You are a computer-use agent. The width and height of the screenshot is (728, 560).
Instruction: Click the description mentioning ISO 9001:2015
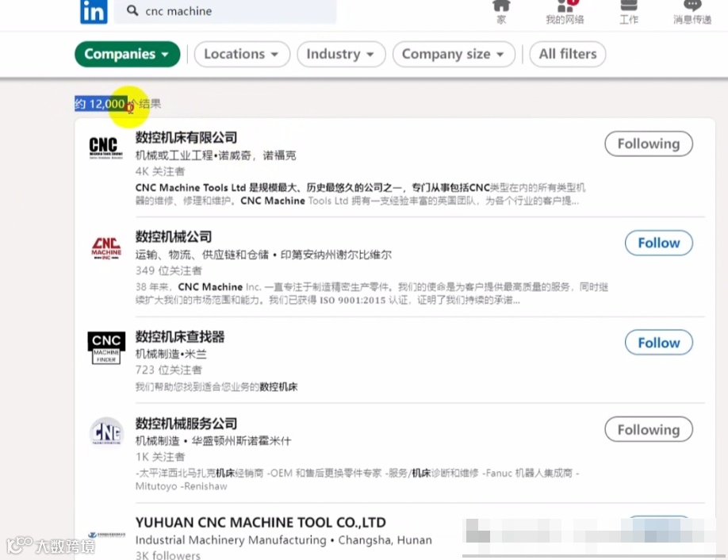[372, 293]
